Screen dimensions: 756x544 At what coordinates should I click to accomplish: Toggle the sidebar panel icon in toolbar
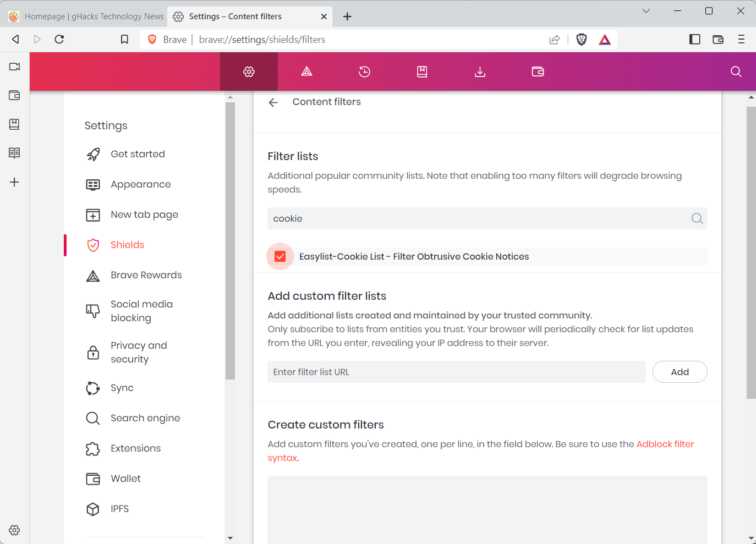click(695, 39)
